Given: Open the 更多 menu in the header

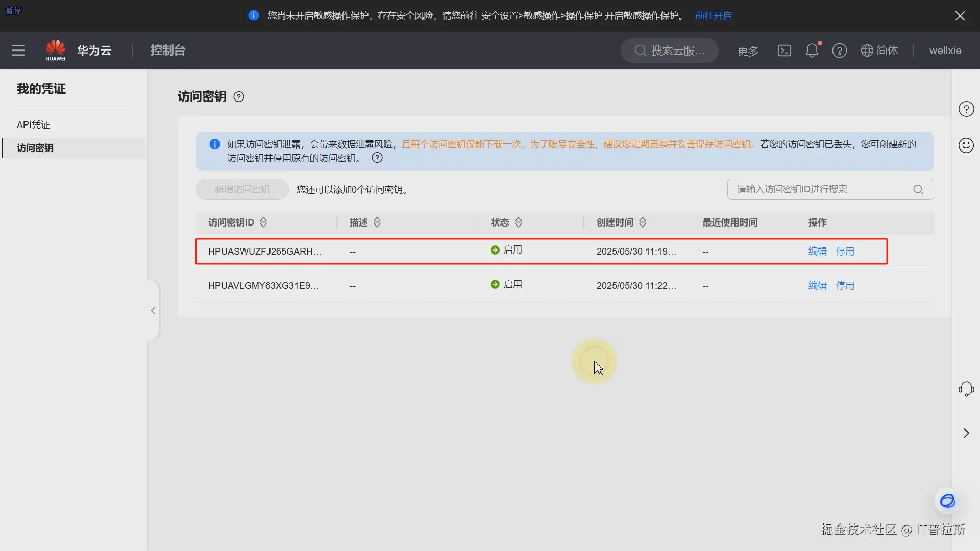Looking at the screenshot, I should [748, 51].
